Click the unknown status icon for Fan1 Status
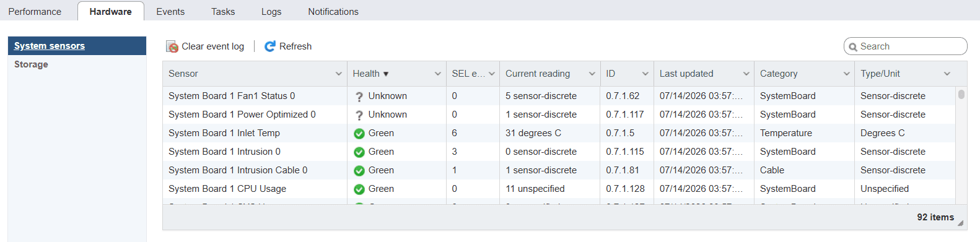 [x=359, y=97]
